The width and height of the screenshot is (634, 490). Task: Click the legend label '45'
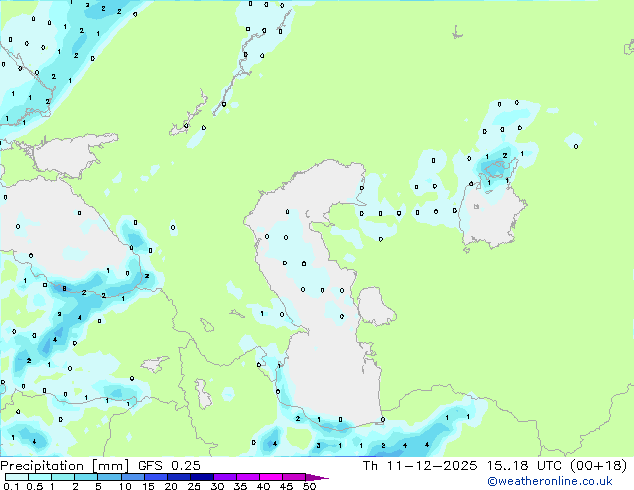pos(286,486)
